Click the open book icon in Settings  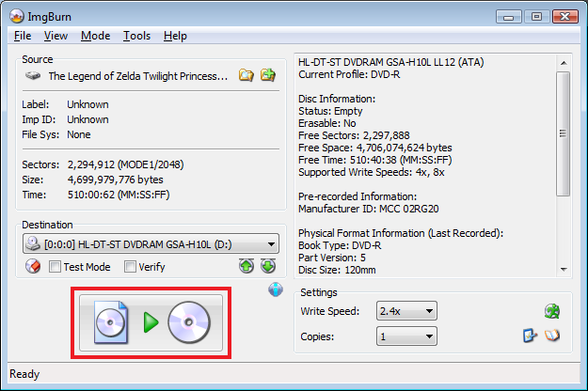click(552, 336)
